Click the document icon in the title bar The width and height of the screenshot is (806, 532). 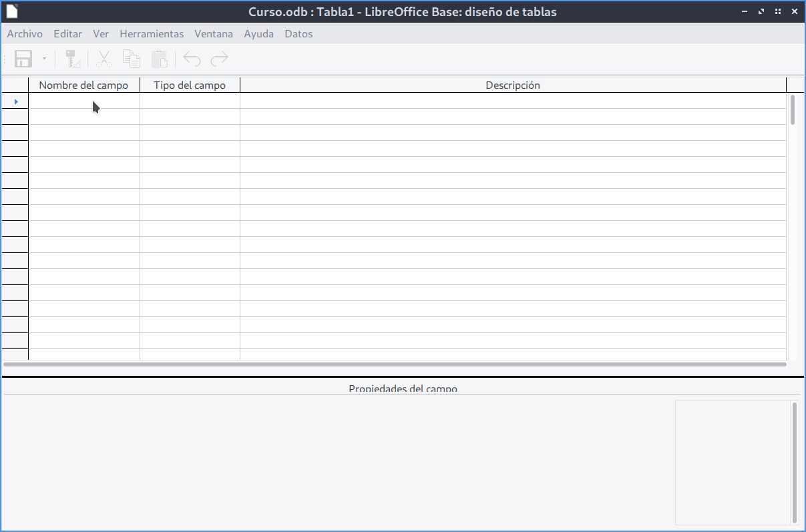pyautogui.click(x=11, y=11)
